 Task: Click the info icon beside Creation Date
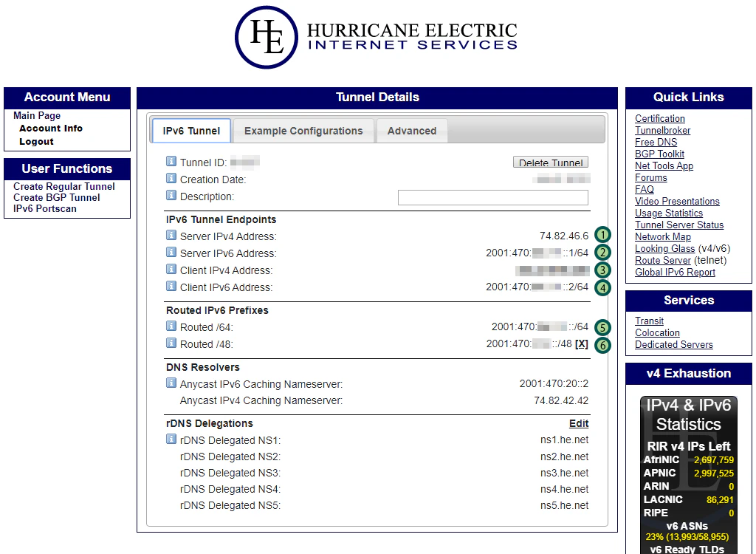coord(171,178)
